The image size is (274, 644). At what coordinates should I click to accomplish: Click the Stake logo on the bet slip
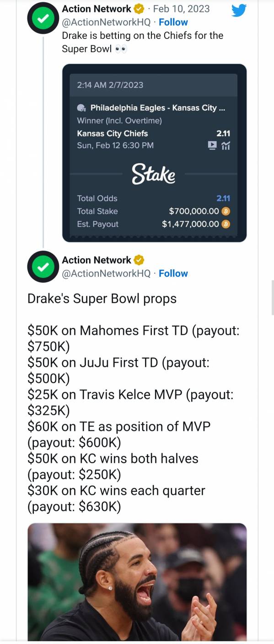[x=154, y=174]
